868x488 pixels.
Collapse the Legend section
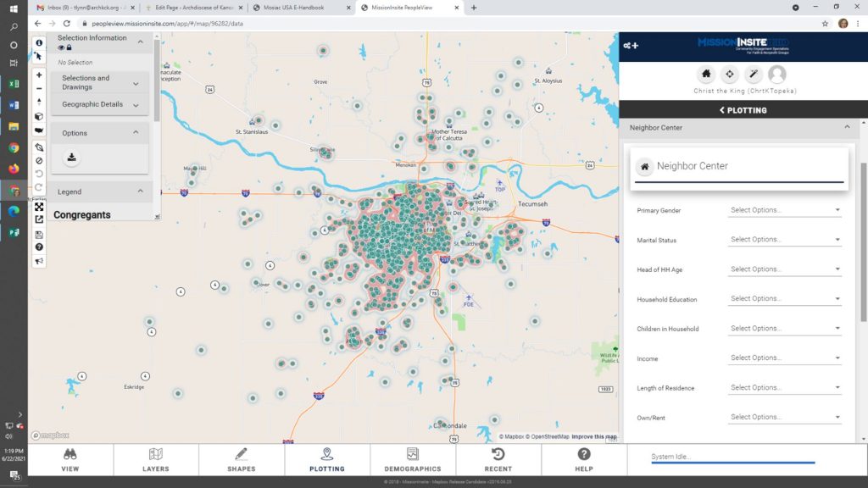[x=140, y=191]
